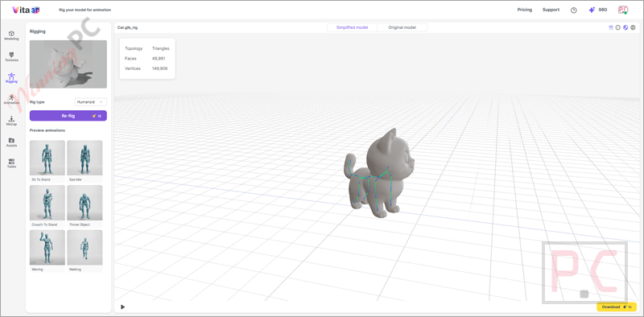
Task: Switch to the Simplified model tab
Action: (352, 27)
